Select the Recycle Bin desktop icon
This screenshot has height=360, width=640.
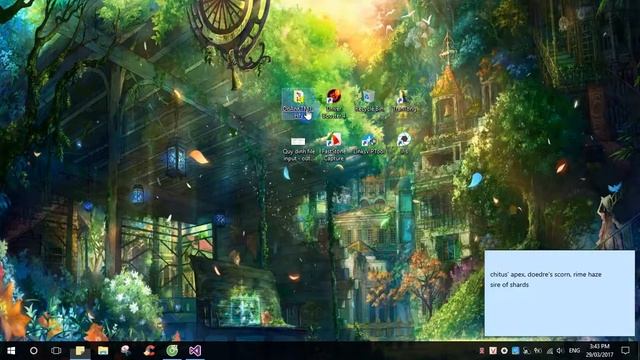pos(369,101)
